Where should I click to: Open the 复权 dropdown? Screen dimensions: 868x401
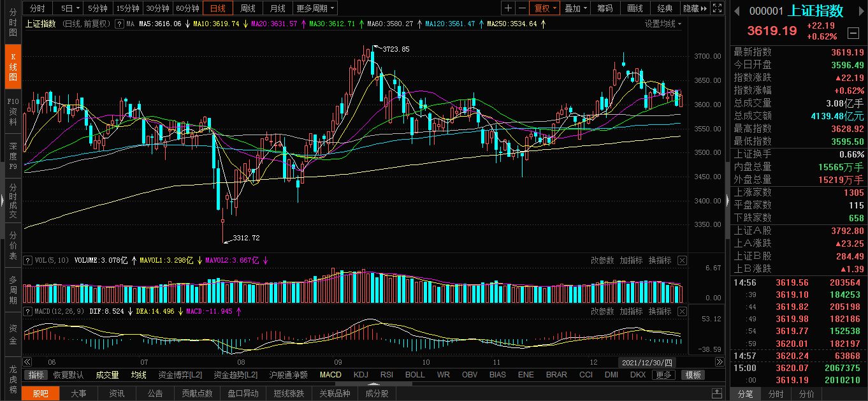tap(546, 8)
